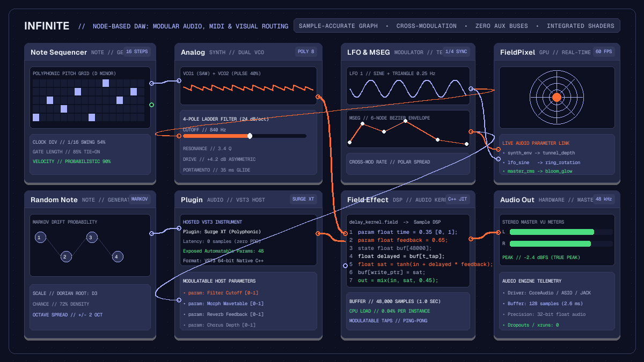The height and width of the screenshot is (362, 644).
Task: Select the last MSEG envelope node
Action: [466, 144]
